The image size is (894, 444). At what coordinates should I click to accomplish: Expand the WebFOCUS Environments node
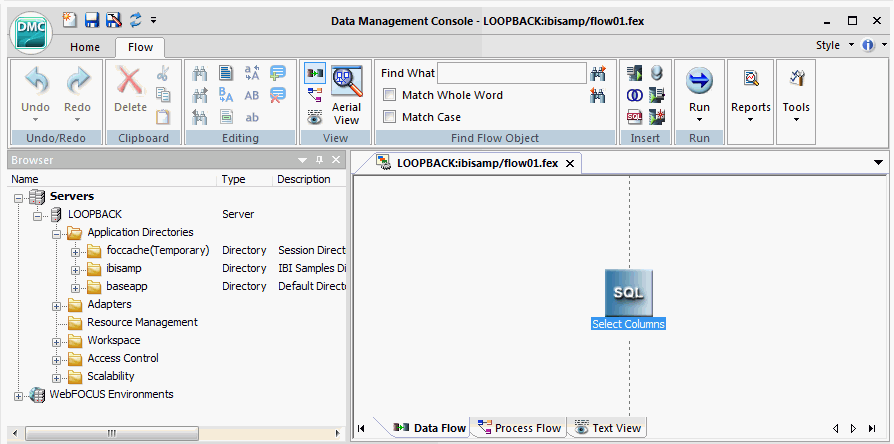19,396
